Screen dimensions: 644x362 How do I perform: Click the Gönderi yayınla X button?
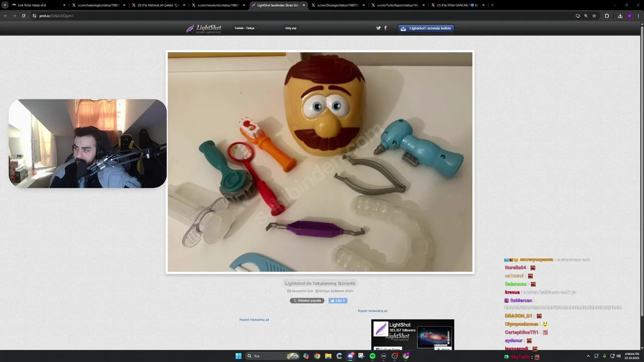point(307,301)
